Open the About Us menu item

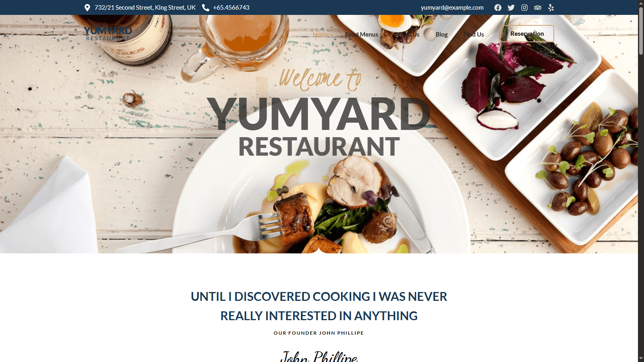pos(407,35)
